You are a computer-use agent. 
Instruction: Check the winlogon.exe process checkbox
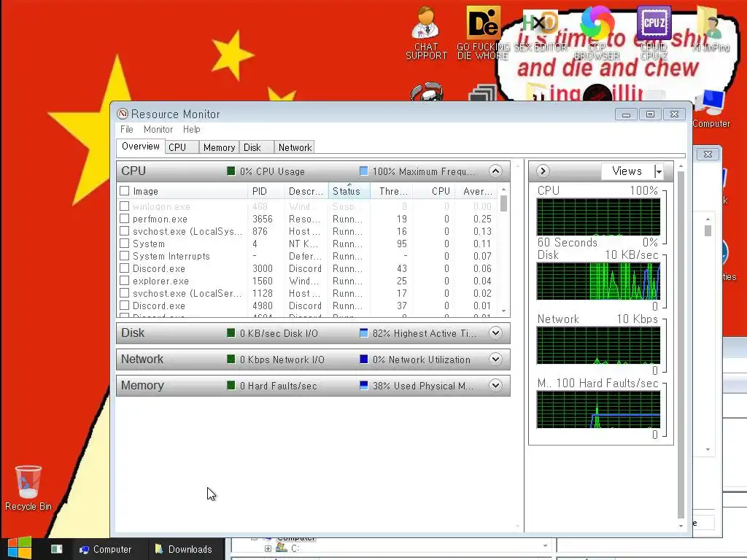124,206
